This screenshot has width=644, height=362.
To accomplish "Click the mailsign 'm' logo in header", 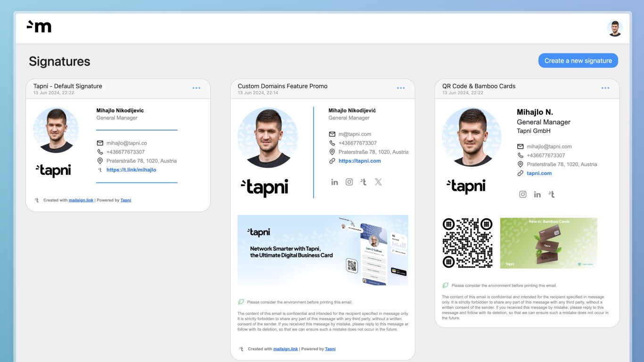I will pos(39,27).
